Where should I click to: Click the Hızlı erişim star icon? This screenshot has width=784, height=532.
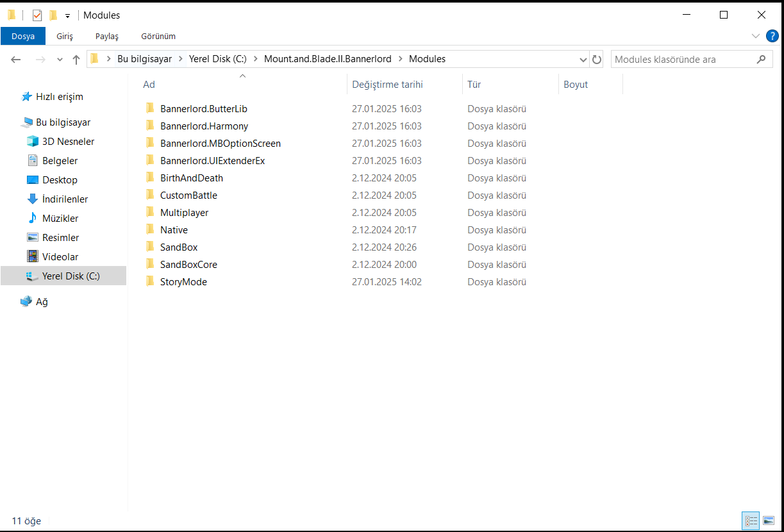[26, 97]
